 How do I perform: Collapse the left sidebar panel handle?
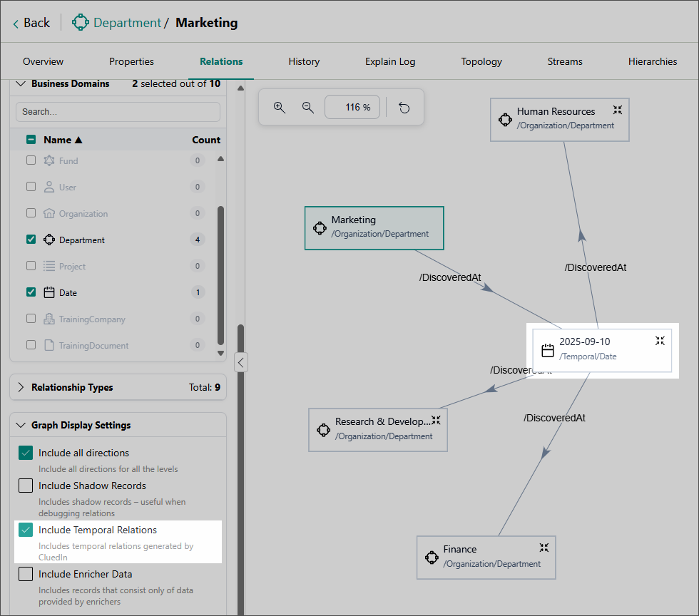point(241,362)
